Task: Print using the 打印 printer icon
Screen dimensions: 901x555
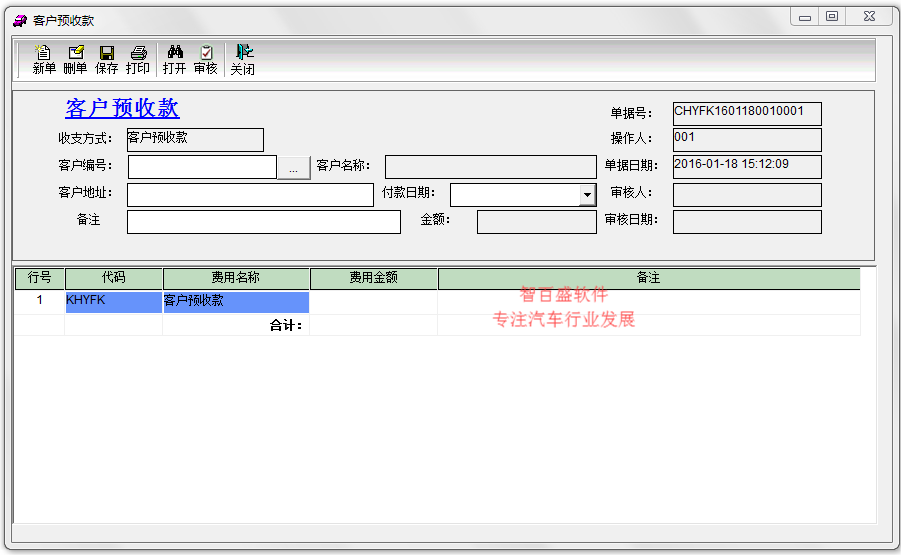Action: click(138, 60)
